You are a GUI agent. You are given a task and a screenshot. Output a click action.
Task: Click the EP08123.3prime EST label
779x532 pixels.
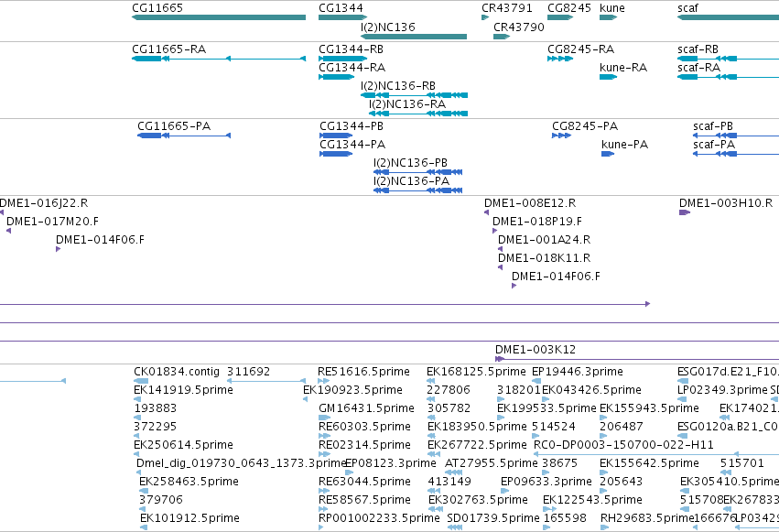coord(391,463)
